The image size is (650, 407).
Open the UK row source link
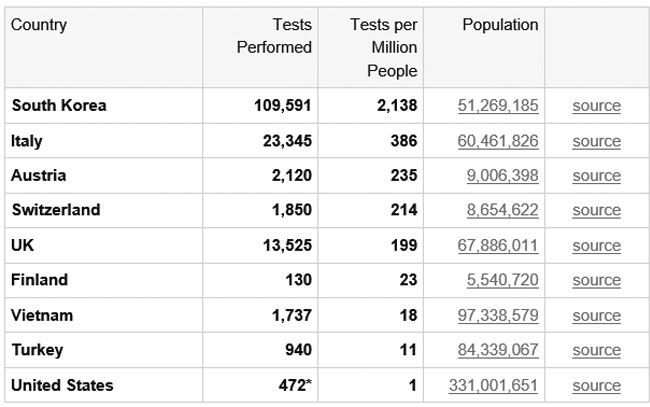pos(596,245)
